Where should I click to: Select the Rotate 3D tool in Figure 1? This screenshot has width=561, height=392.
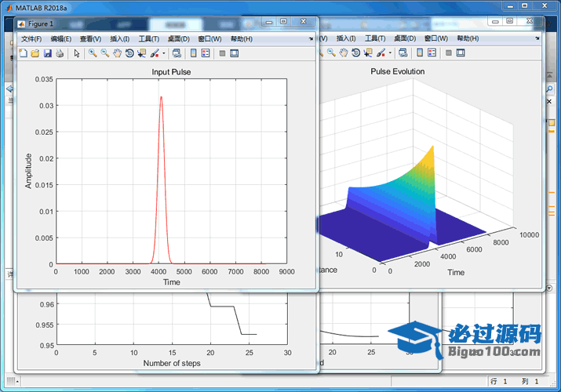coord(129,53)
